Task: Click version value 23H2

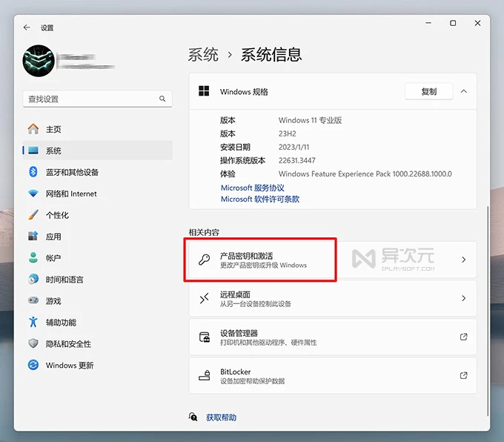Action: tap(288, 133)
